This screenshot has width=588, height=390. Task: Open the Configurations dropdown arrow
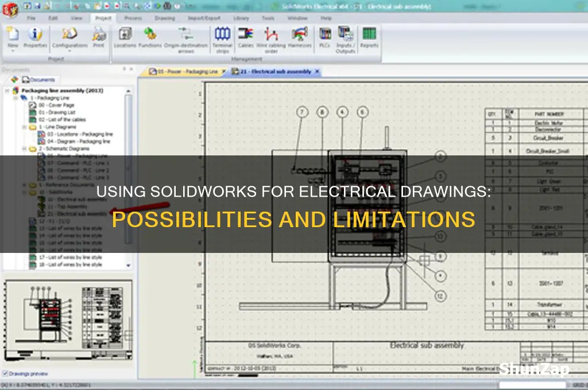coord(69,50)
